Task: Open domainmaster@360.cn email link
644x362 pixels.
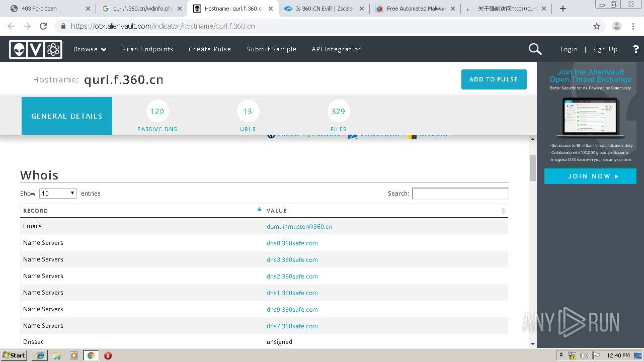Action: [x=299, y=227]
